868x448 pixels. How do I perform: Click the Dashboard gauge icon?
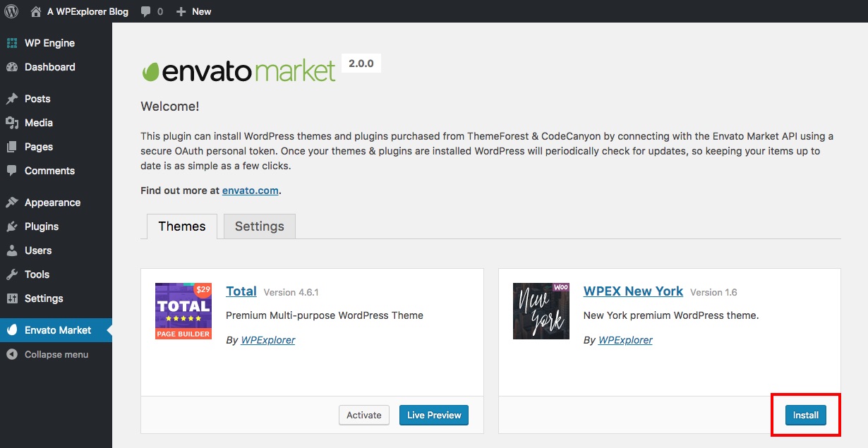[11, 67]
